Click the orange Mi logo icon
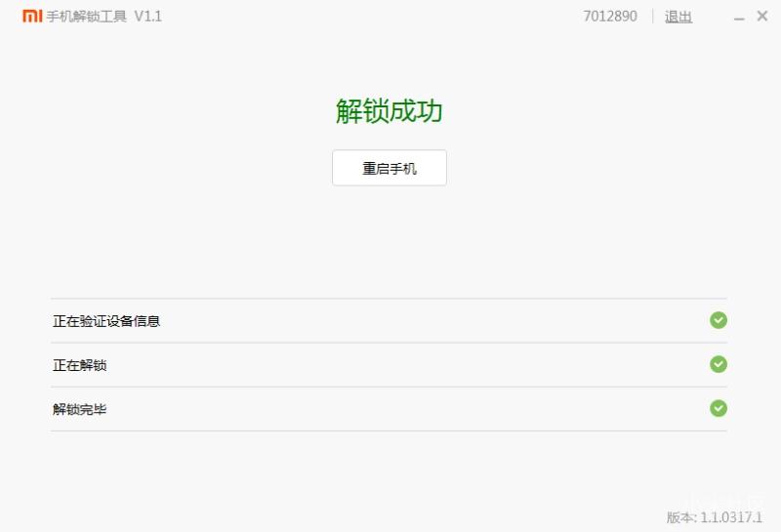The image size is (781, 532). tap(32, 16)
